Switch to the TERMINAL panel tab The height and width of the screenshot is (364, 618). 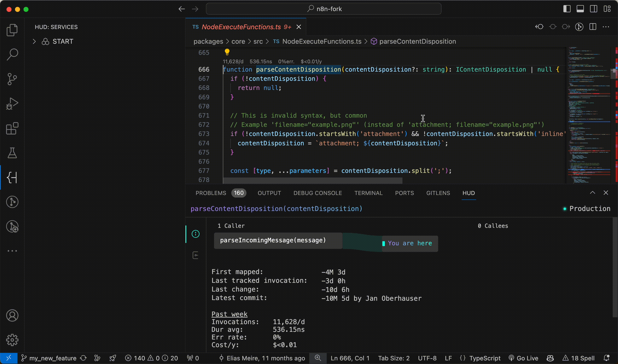point(368,193)
